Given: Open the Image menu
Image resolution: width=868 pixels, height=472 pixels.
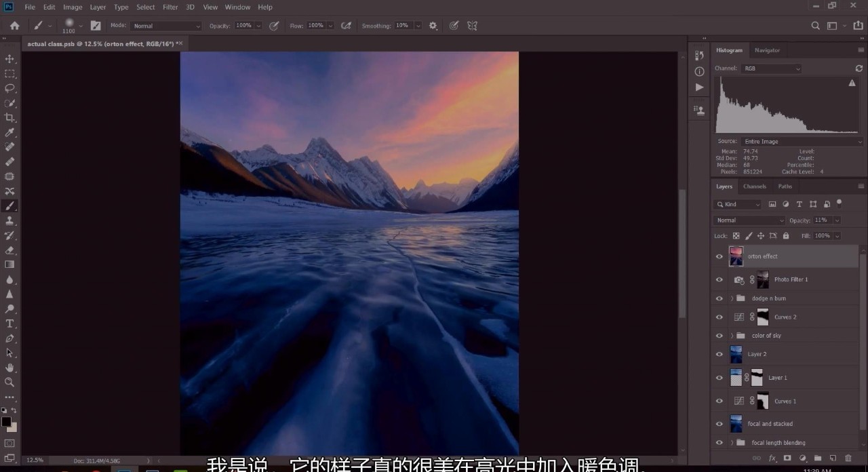Looking at the screenshot, I should click(x=73, y=7).
